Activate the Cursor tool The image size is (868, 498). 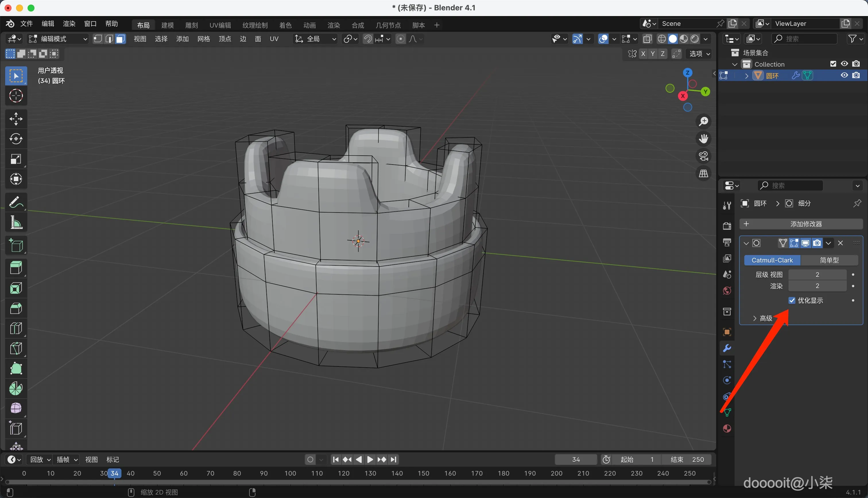pos(16,96)
